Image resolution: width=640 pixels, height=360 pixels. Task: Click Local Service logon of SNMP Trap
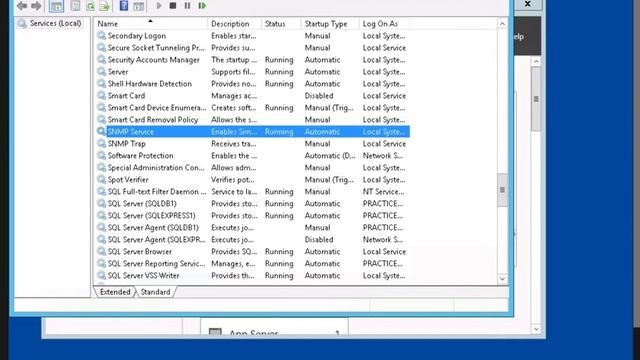(384, 144)
